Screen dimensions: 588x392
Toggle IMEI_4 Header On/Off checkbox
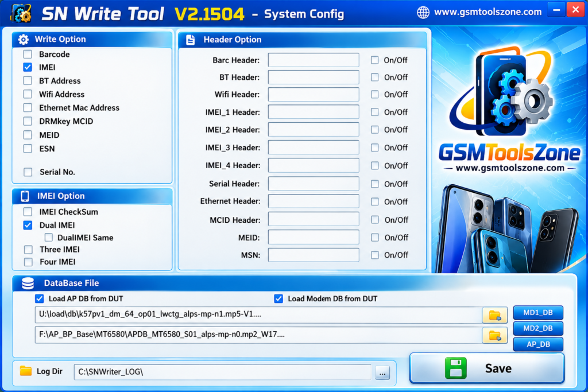click(x=374, y=166)
